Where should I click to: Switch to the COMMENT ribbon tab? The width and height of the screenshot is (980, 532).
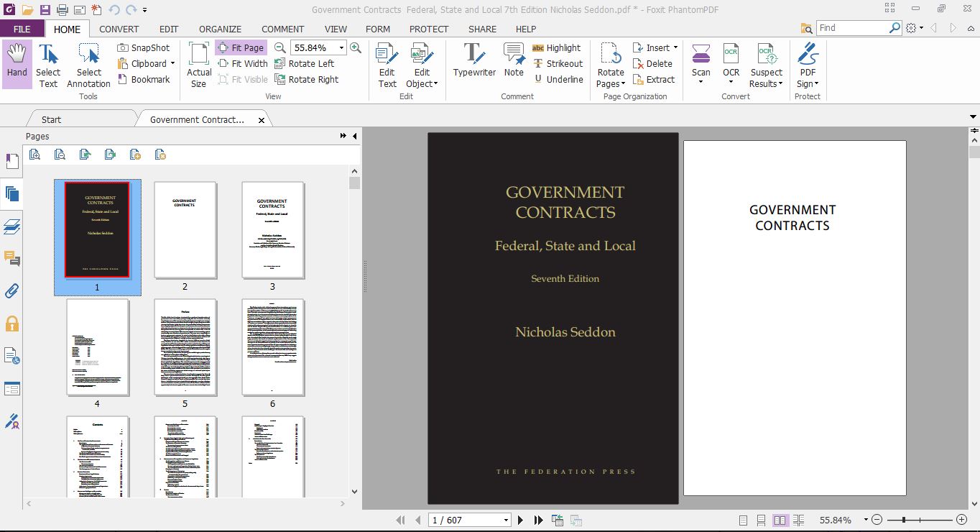[283, 29]
